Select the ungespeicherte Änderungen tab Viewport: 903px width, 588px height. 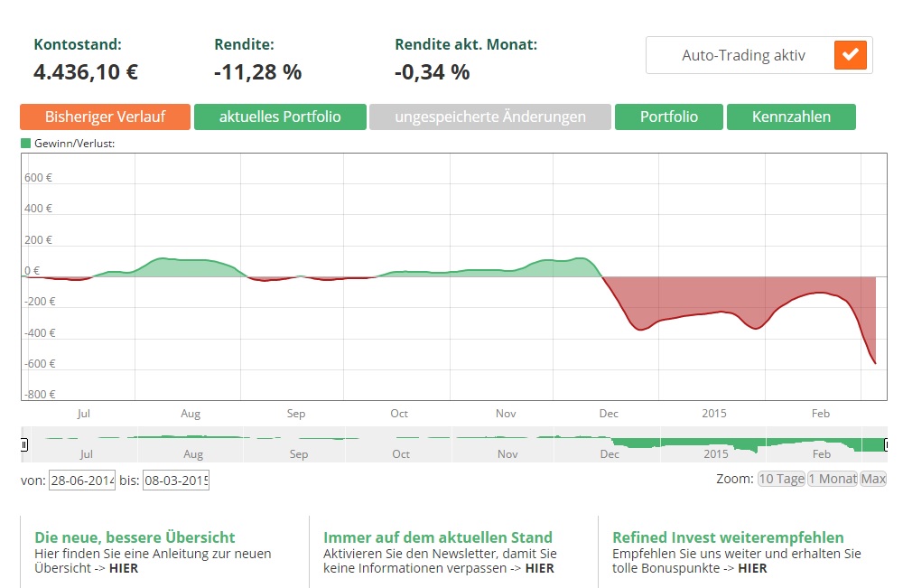tap(489, 117)
